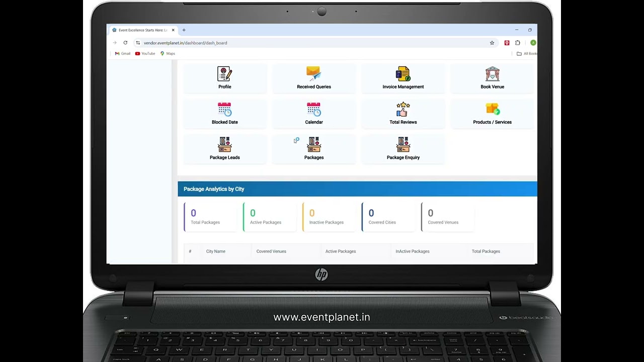Open the Blocked Date tile
Image resolution: width=644 pixels, height=362 pixels.
(224, 114)
